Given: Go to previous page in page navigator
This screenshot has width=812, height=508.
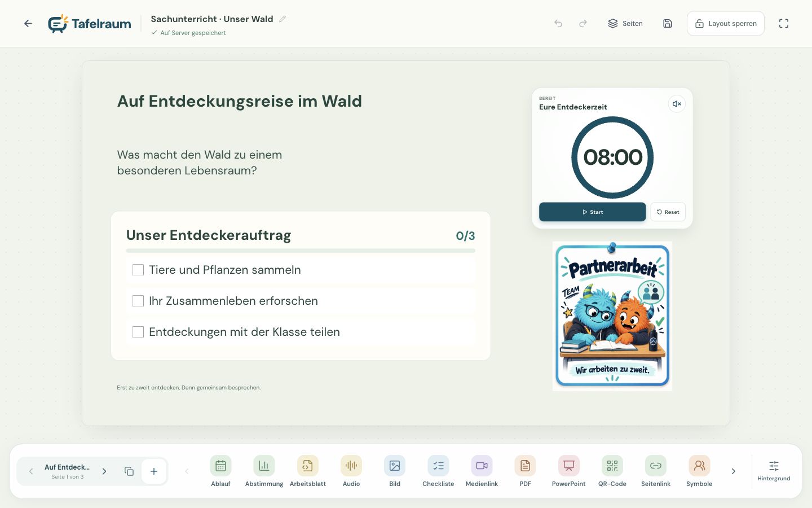Looking at the screenshot, I should tap(31, 471).
